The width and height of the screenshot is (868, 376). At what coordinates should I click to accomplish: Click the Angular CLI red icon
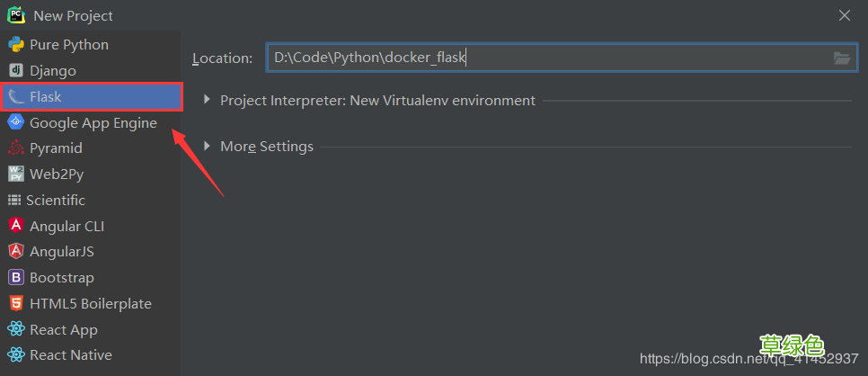coord(15,226)
